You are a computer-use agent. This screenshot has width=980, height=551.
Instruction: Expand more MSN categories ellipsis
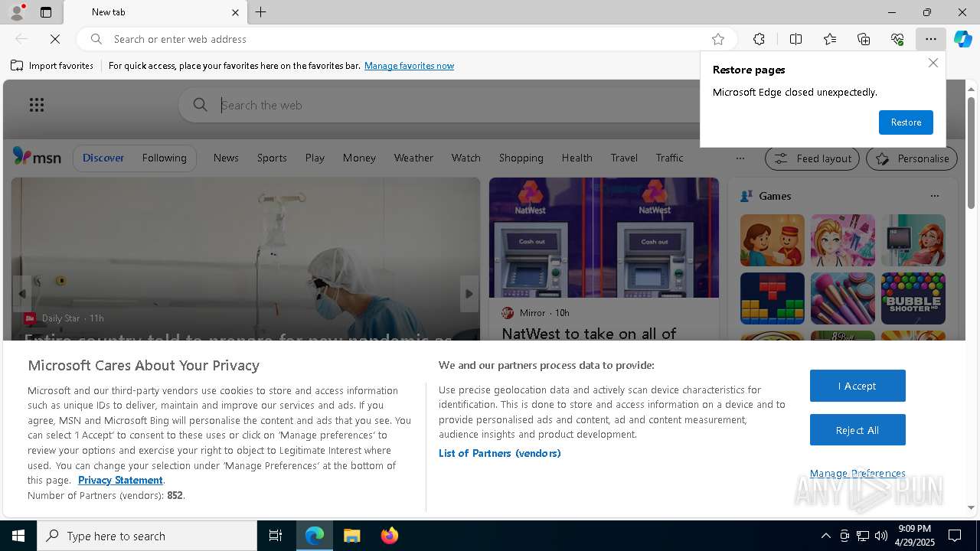coord(740,158)
